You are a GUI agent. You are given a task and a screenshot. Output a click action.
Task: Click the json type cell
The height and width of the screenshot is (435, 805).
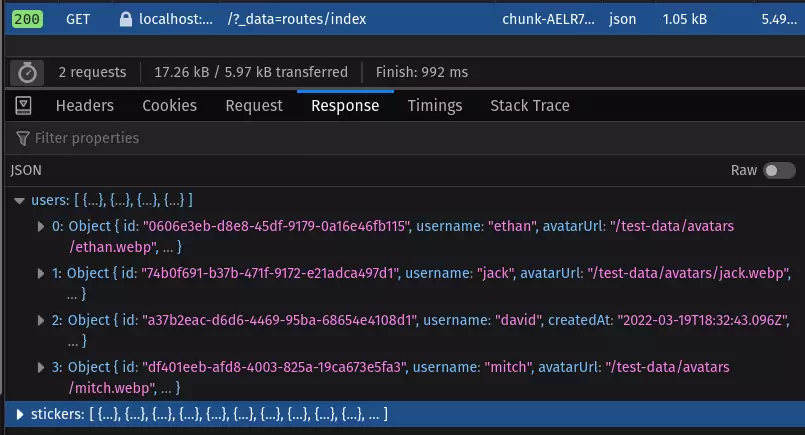coord(622,20)
